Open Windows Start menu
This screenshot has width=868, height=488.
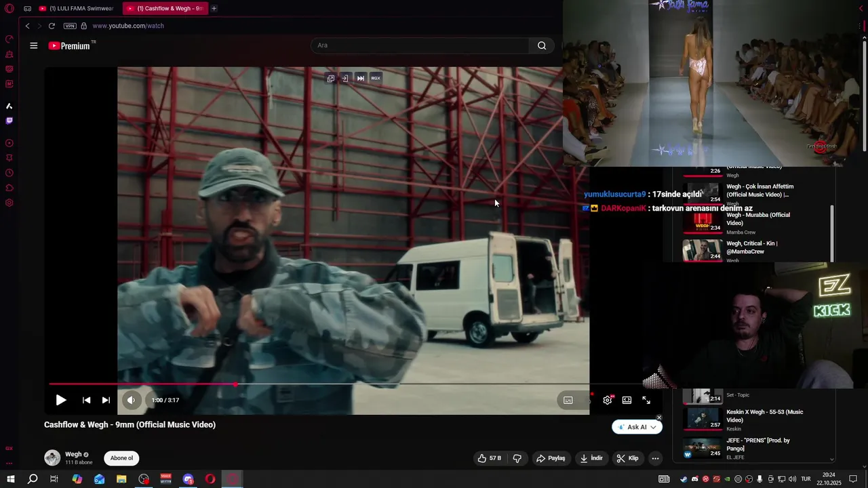point(10,479)
